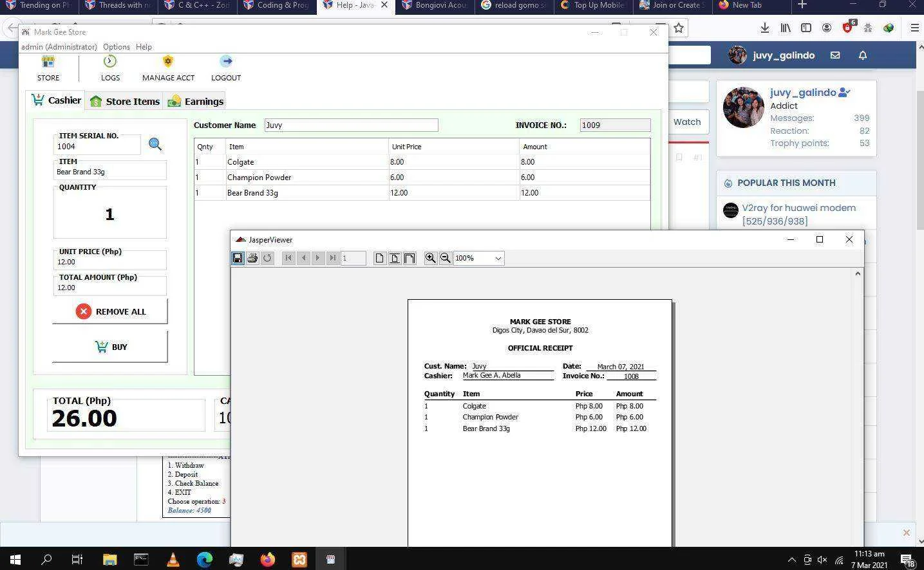Viewport: 924px width, 570px height.
Task: Open a new browser tab with plus
Action: [802, 5]
